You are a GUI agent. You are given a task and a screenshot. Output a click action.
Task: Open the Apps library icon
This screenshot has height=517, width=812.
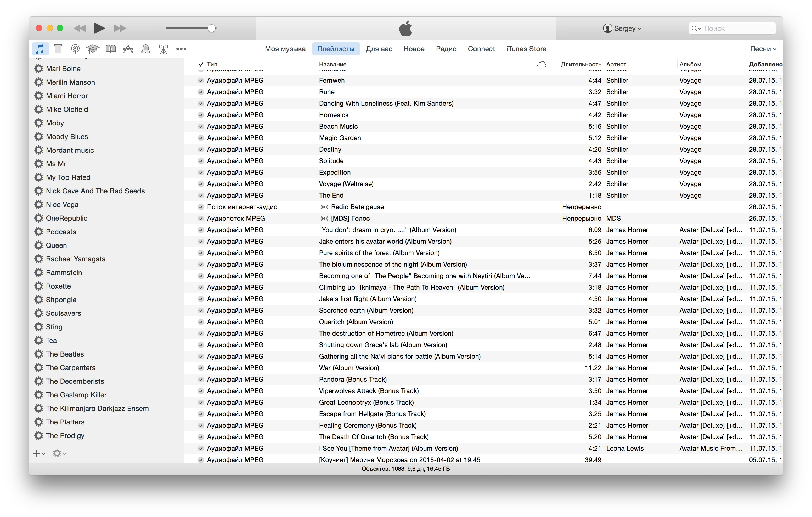tap(128, 49)
